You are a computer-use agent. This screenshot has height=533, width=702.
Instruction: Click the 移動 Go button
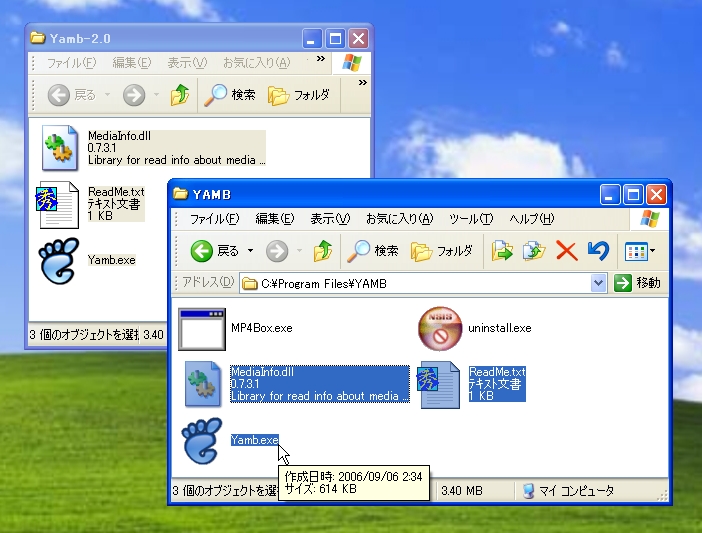[x=638, y=283]
